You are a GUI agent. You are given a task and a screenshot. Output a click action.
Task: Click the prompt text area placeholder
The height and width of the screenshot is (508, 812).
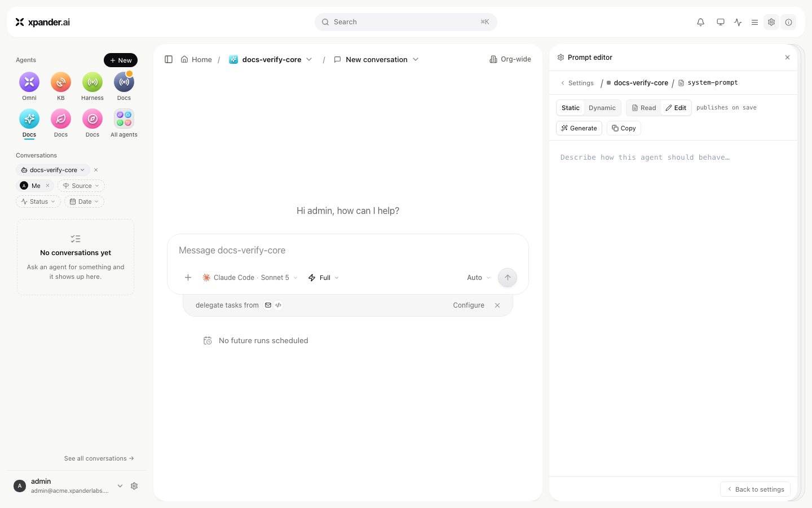click(645, 157)
